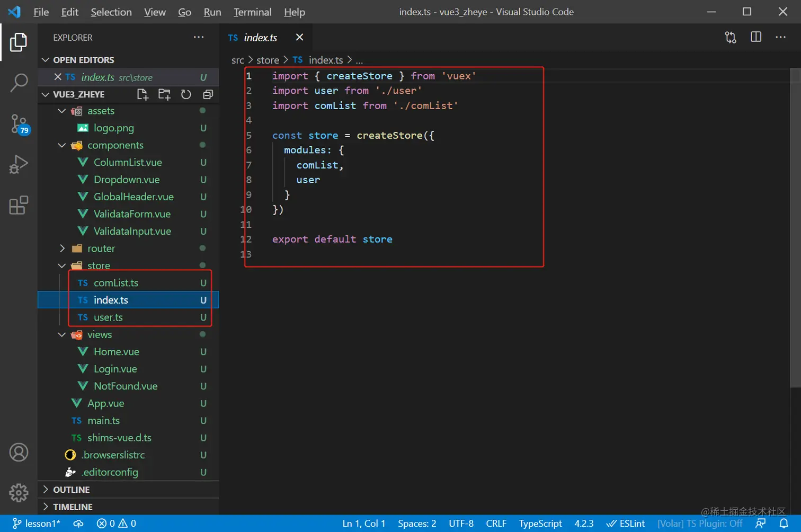Open the Terminal menu
The image size is (801, 532).
[x=252, y=12]
